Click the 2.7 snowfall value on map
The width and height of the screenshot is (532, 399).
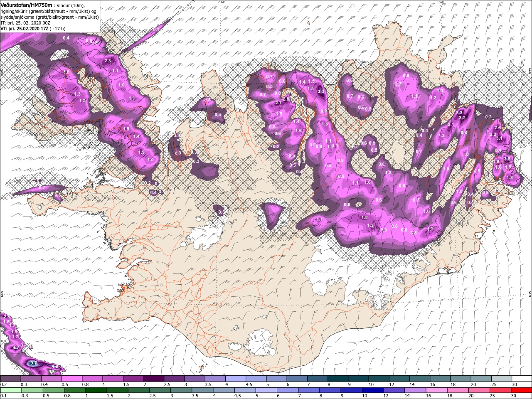[278, 103]
